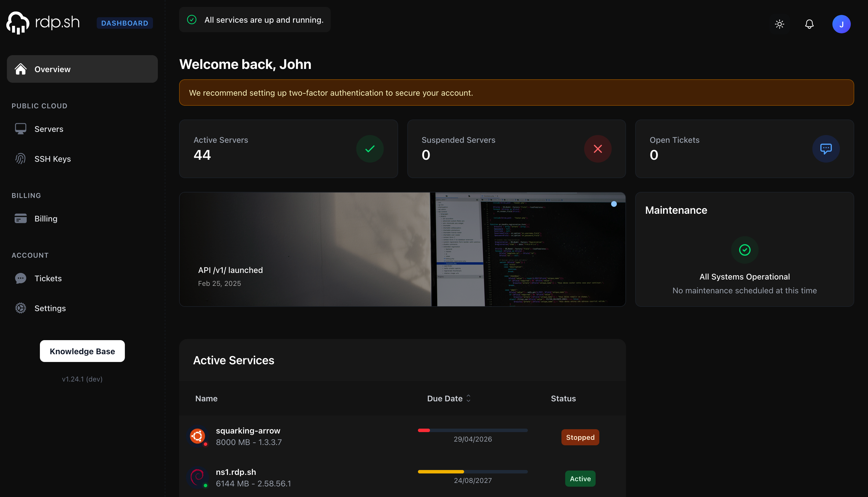This screenshot has width=868, height=497.
Task: Open the Knowledge Base
Action: [x=82, y=351]
